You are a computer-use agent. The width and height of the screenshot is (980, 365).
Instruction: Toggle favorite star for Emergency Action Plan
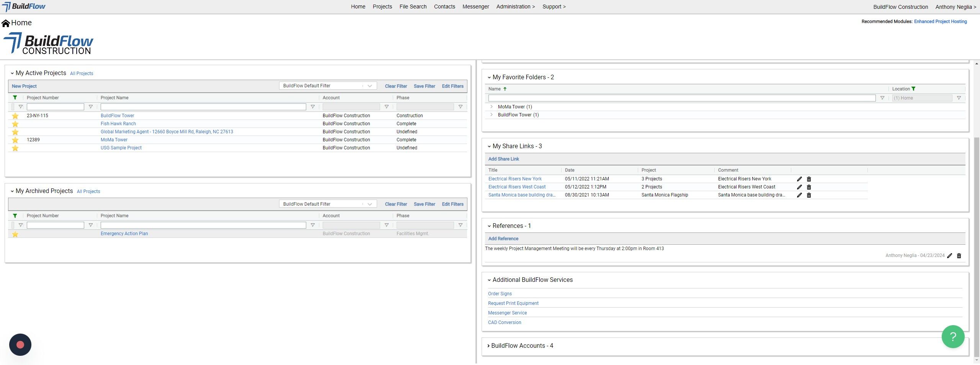point(15,234)
